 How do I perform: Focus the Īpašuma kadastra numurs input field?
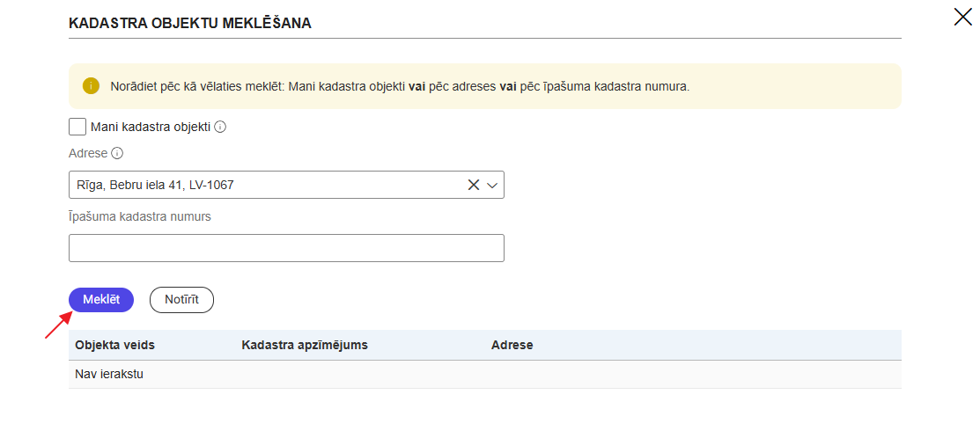pyautogui.click(x=286, y=248)
